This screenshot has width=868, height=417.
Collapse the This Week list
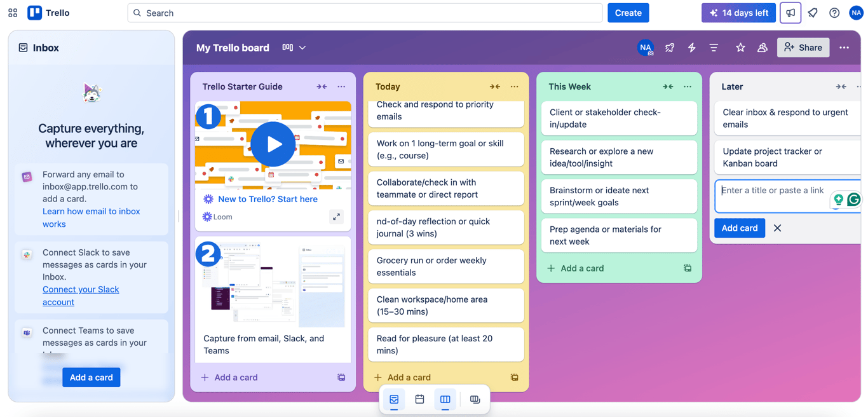[x=668, y=86]
